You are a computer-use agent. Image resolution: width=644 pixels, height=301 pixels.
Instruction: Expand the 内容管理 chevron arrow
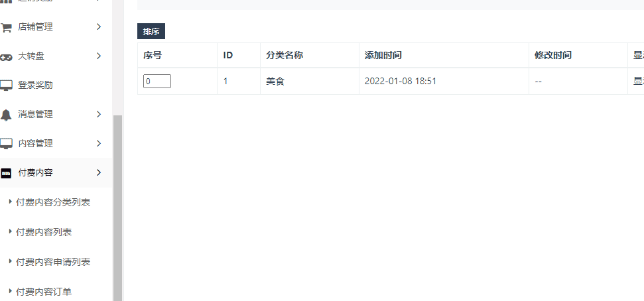(99, 143)
